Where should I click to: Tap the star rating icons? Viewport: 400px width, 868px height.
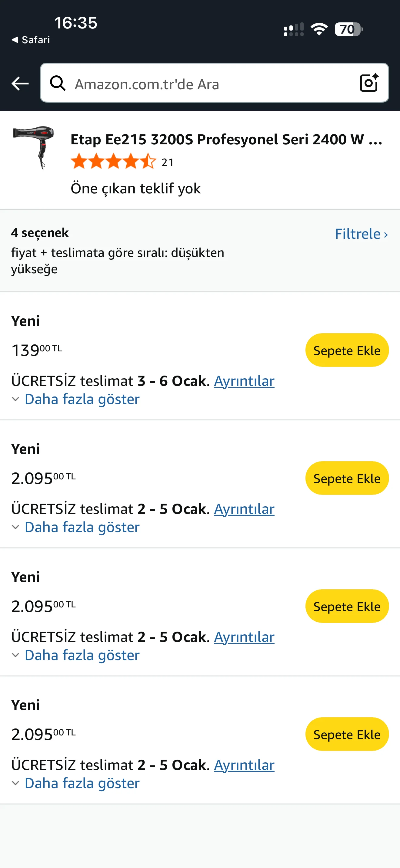(113, 161)
